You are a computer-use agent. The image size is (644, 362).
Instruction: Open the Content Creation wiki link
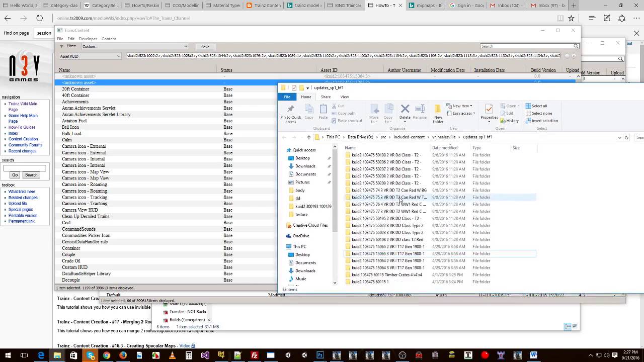pyautogui.click(x=23, y=139)
